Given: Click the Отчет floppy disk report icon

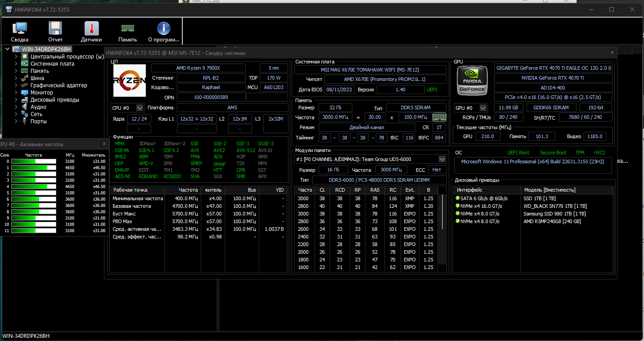Looking at the screenshot, I should coord(55,28).
